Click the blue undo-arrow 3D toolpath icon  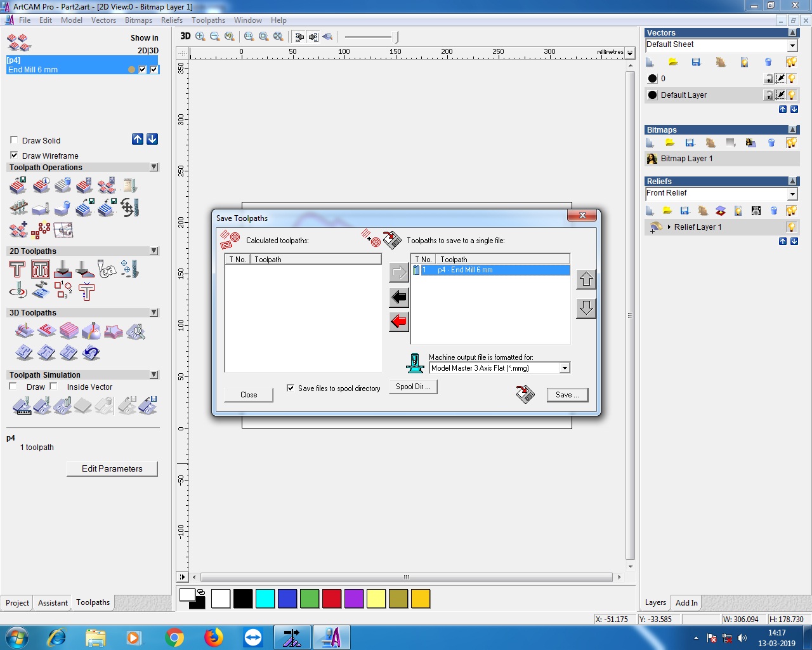(91, 352)
